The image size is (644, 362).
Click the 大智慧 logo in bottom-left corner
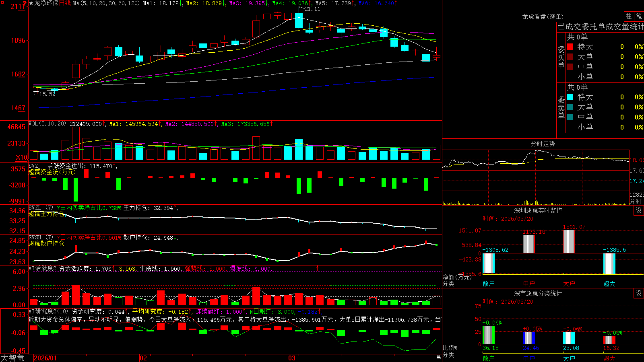click(x=12, y=358)
